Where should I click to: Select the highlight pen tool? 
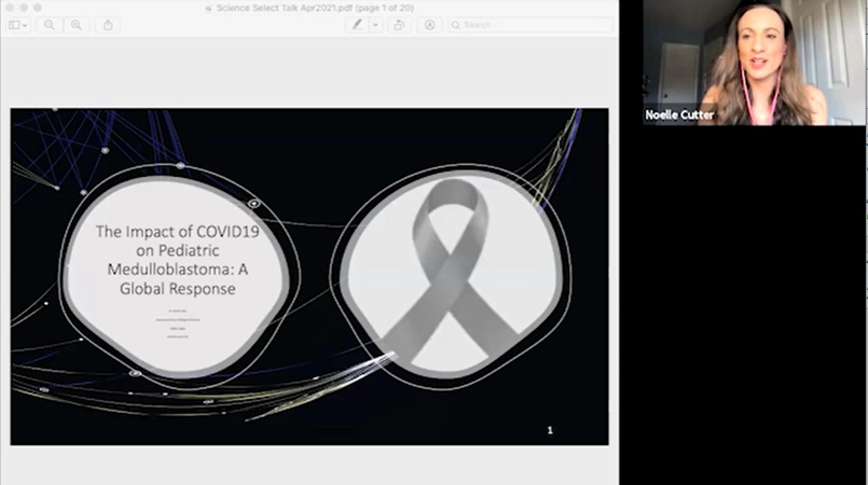coord(357,25)
